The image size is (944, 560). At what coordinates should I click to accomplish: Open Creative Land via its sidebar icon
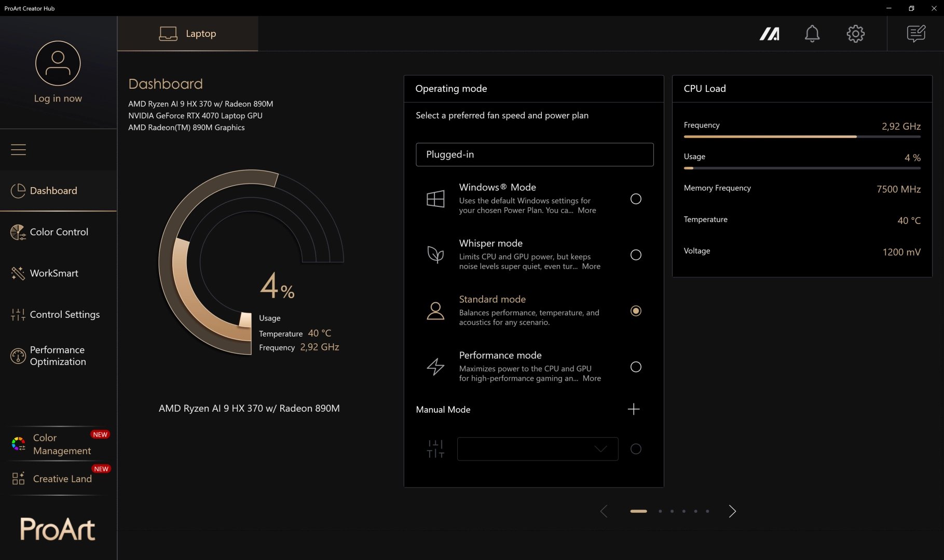18,478
